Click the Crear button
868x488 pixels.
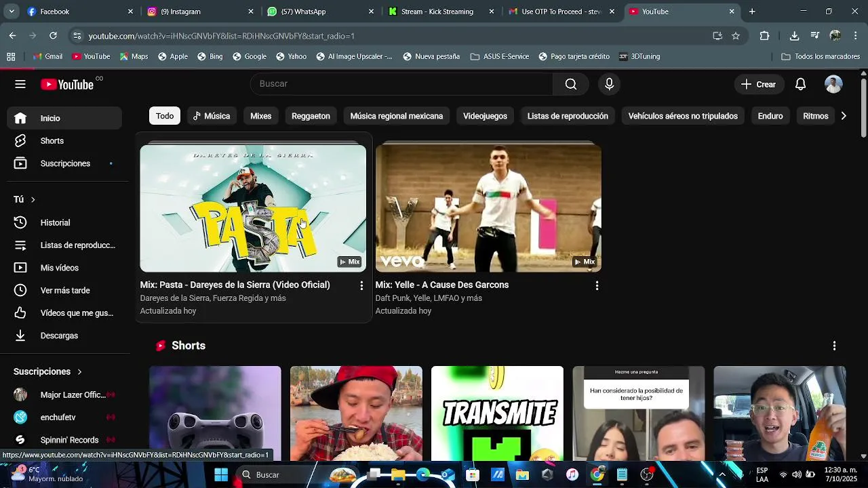coord(758,84)
